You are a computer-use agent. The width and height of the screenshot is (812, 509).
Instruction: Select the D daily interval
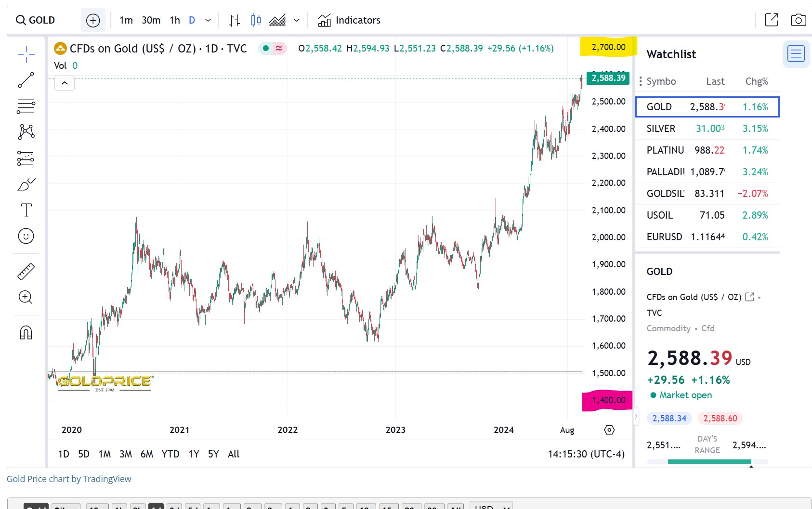192,20
